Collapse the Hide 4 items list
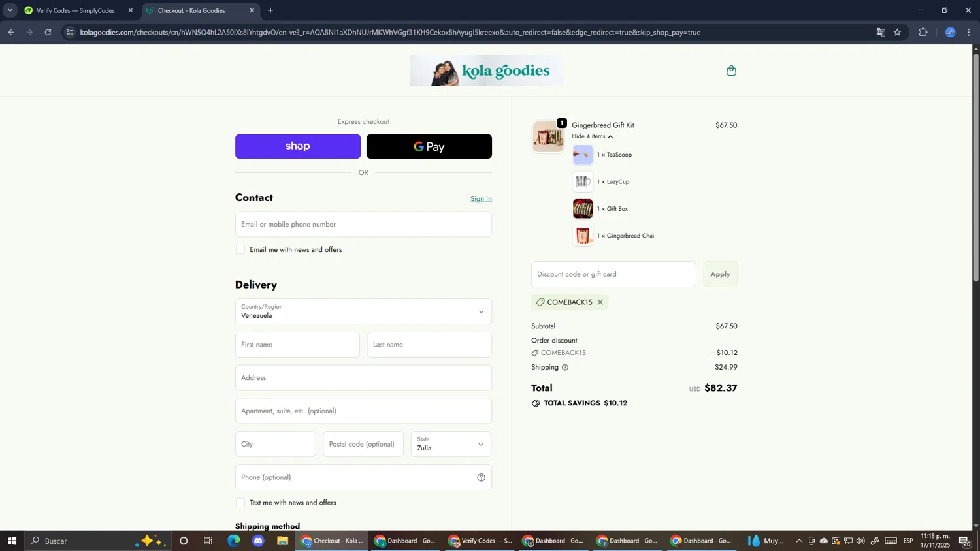 593,136
